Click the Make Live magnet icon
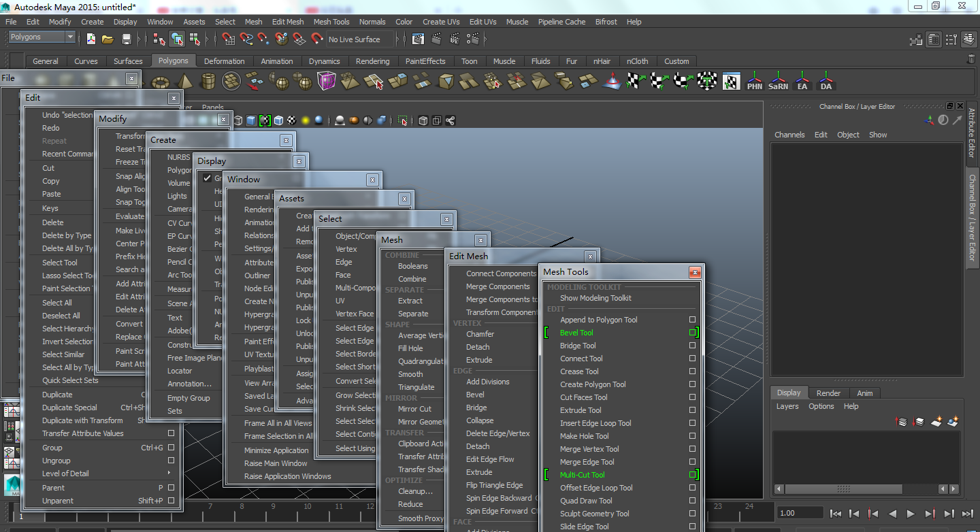The width and height of the screenshot is (980, 532). point(316,39)
